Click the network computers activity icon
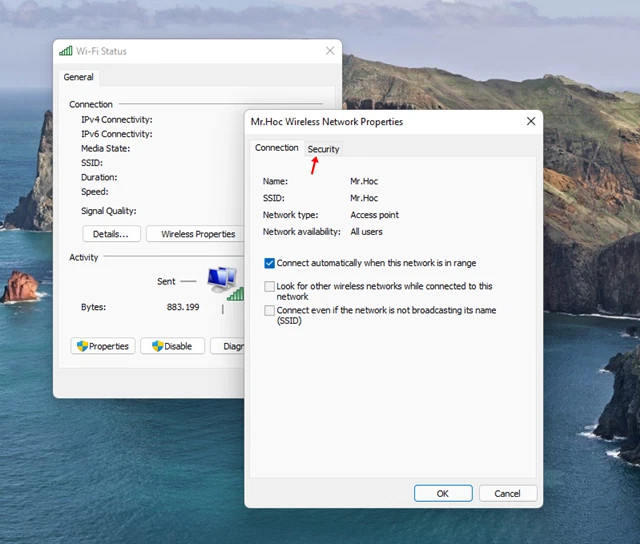This screenshot has width=640, height=544. (x=224, y=282)
